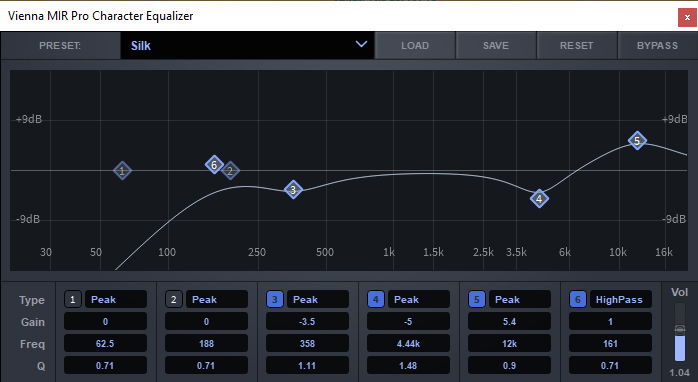Screen dimensions: 698x382
Task: Select EQ band 1 node on graph
Action: pos(122,171)
